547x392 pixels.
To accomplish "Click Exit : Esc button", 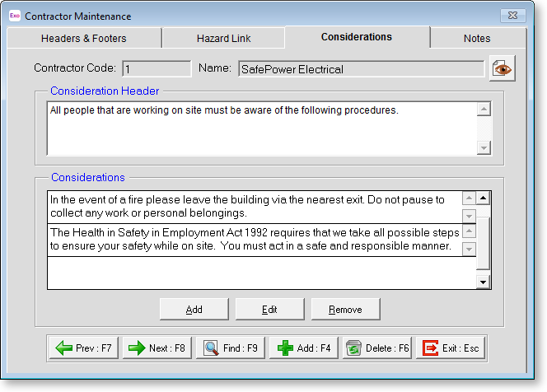I will point(451,348).
